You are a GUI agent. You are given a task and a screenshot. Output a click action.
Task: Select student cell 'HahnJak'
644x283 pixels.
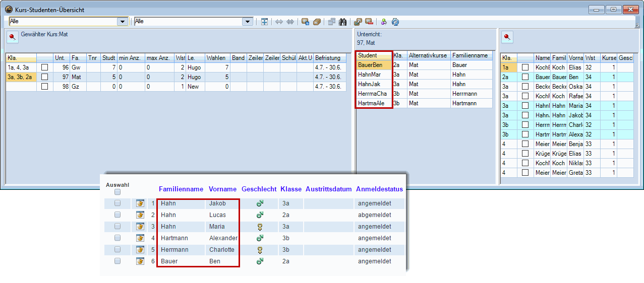pos(374,84)
